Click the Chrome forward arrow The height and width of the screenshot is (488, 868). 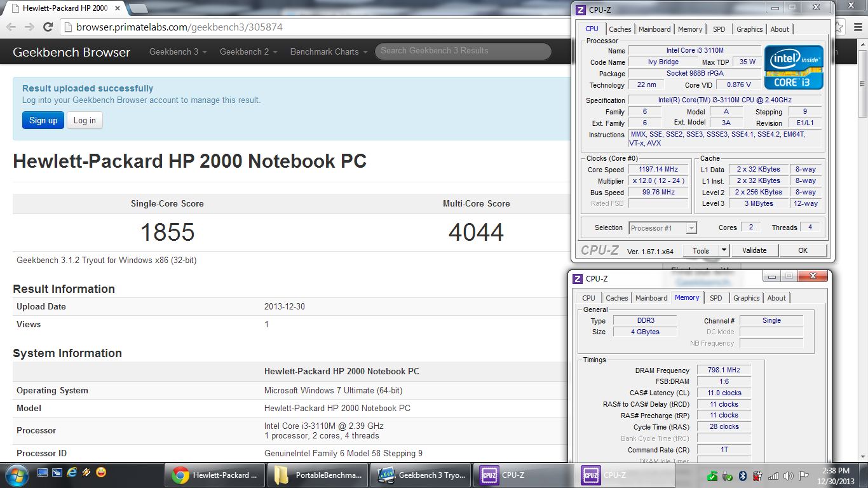click(x=29, y=27)
